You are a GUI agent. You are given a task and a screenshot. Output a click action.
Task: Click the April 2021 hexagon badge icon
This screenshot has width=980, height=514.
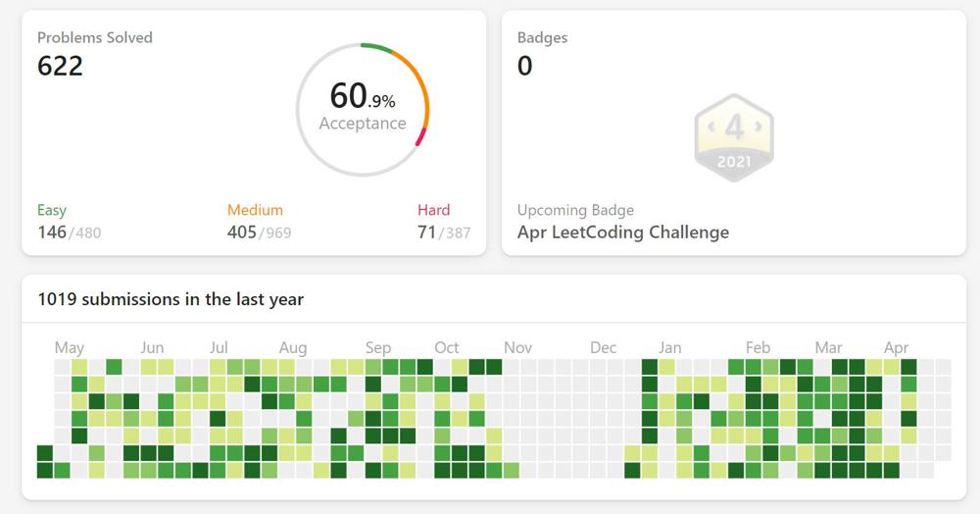click(734, 137)
